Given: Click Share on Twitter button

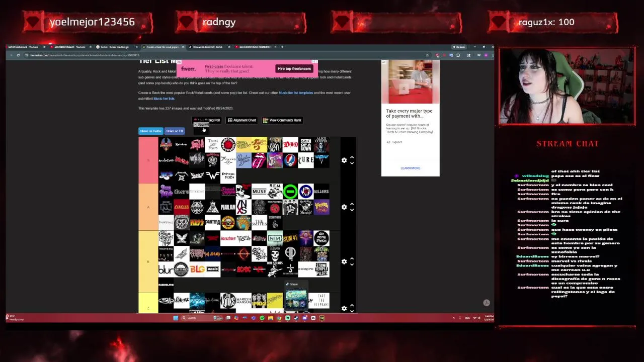Looking at the screenshot, I should tap(150, 131).
